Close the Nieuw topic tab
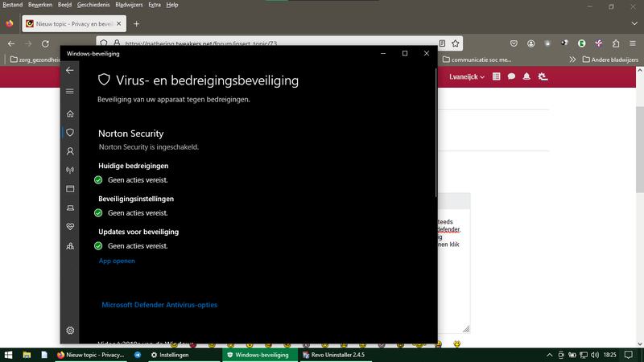644x362 pixels. coord(118,24)
